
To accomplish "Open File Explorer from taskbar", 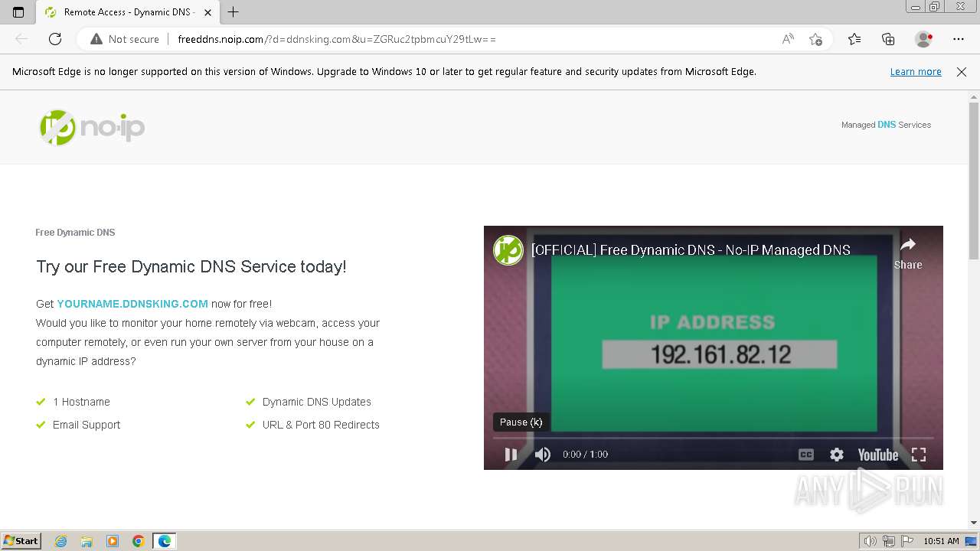I will click(x=87, y=541).
